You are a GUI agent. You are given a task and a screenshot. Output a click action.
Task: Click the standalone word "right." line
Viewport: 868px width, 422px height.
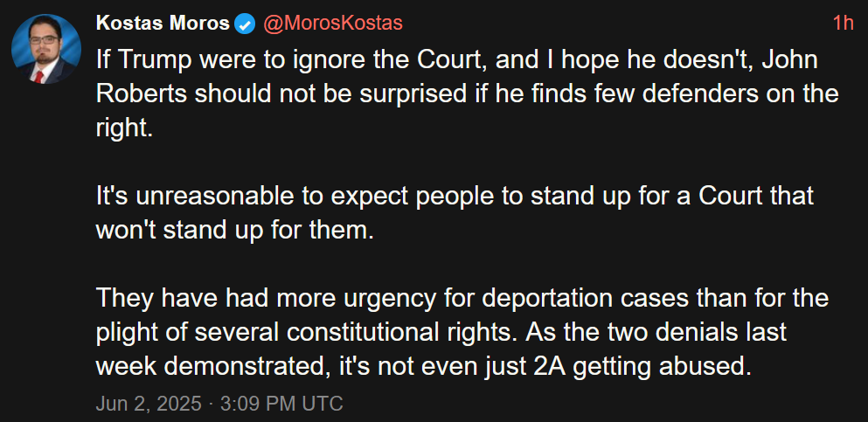[x=123, y=129]
